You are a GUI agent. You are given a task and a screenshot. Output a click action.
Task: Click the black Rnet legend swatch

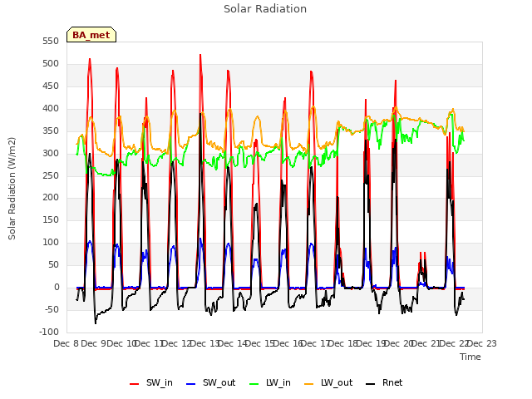pos(371,384)
